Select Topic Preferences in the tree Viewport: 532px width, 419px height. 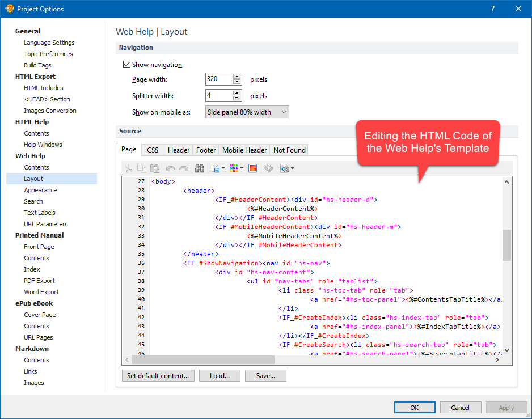pos(48,54)
